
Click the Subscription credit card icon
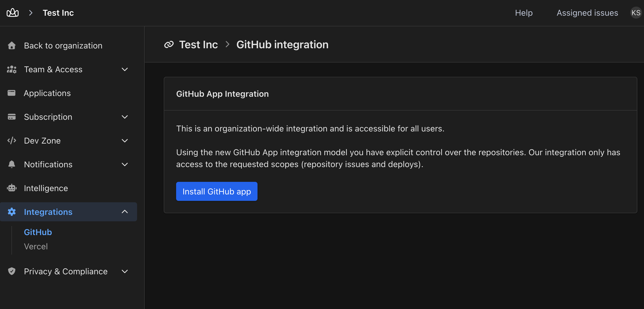click(x=11, y=116)
